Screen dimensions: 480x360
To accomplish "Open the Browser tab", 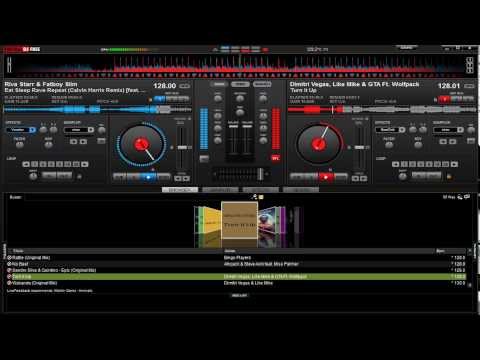I will [x=180, y=190].
